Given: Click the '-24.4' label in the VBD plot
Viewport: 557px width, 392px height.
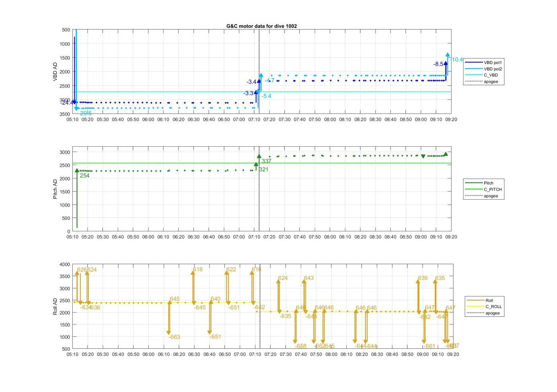Looking at the screenshot, I should pyautogui.click(x=66, y=103).
